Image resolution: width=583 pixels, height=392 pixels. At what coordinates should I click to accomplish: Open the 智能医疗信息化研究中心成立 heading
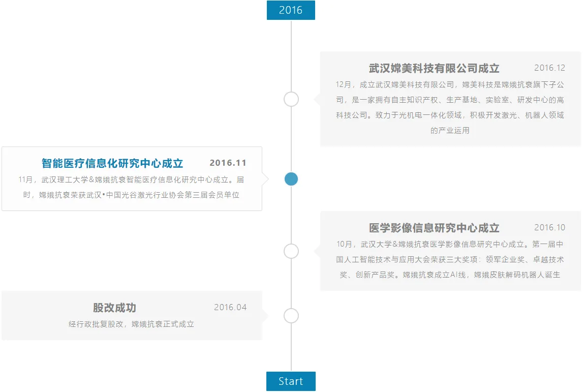pyautogui.click(x=112, y=163)
